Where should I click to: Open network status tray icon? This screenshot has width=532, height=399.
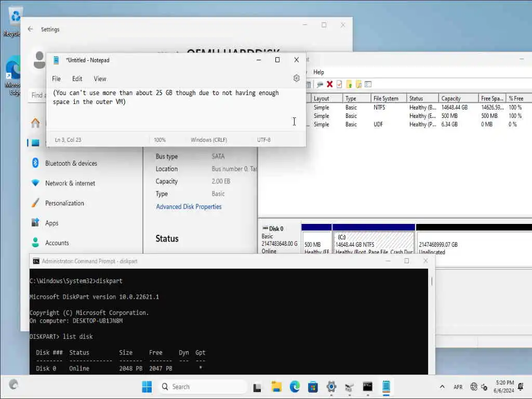[474, 387]
